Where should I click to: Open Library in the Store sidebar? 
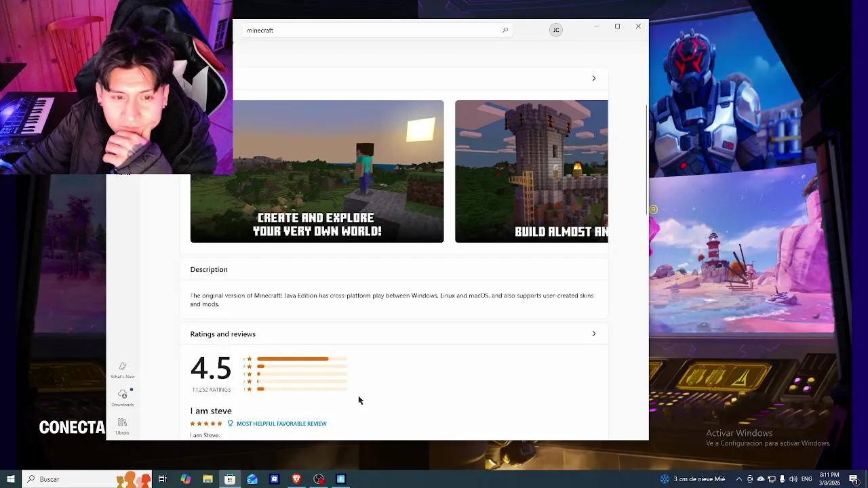coord(123,426)
